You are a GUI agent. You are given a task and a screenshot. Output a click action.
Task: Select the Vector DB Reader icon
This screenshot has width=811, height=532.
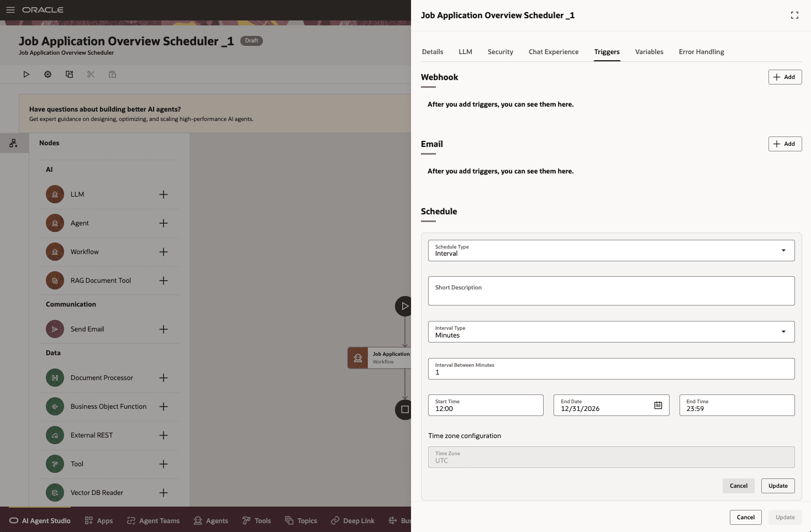[55, 492]
